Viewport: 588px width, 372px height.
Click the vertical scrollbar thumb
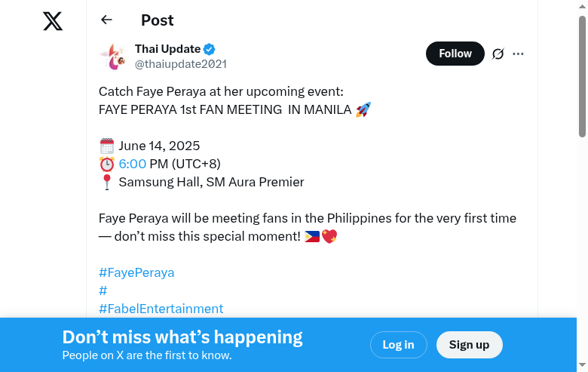582,75
